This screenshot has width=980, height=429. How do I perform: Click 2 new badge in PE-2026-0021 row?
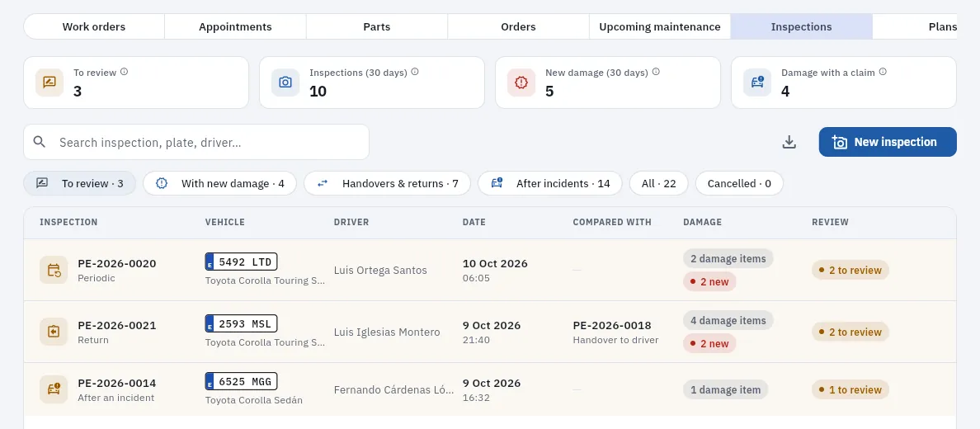[x=709, y=343]
